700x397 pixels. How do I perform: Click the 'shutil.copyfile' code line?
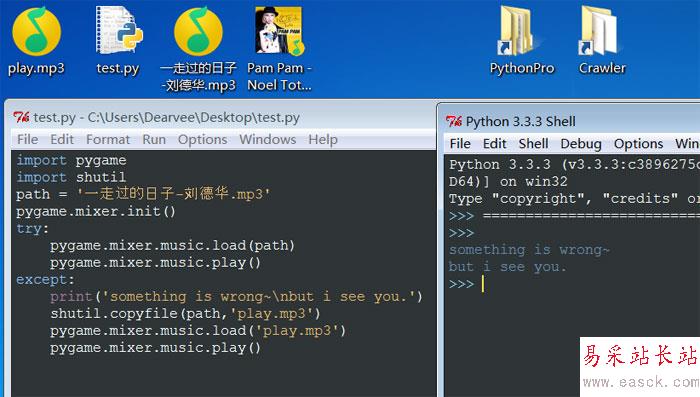coord(185,313)
